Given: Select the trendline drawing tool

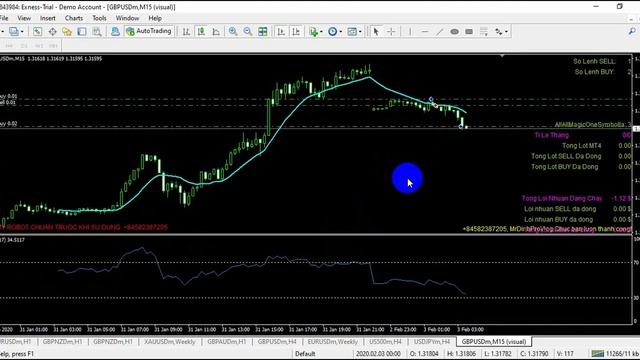Looking at the screenshot, I should (439, 31).
